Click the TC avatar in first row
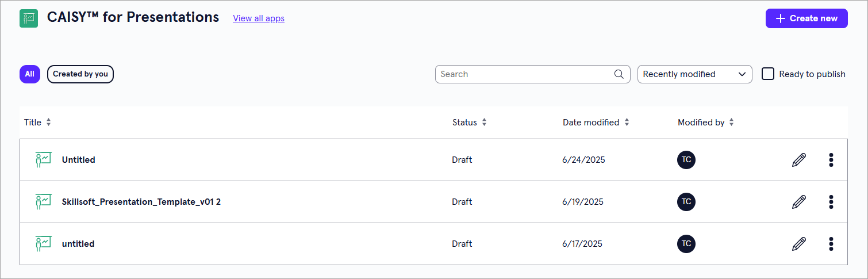Screen dimensions: 868x279 pyautogui.click(x=686, y=160)
